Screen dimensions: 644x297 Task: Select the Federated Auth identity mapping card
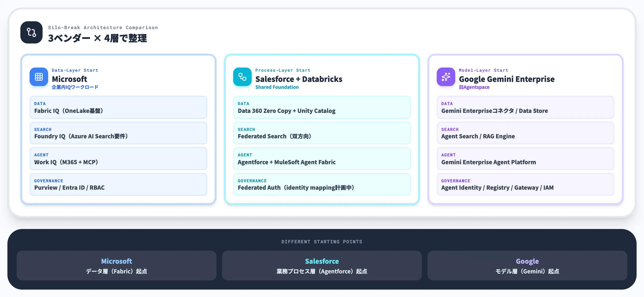[322, 185]
